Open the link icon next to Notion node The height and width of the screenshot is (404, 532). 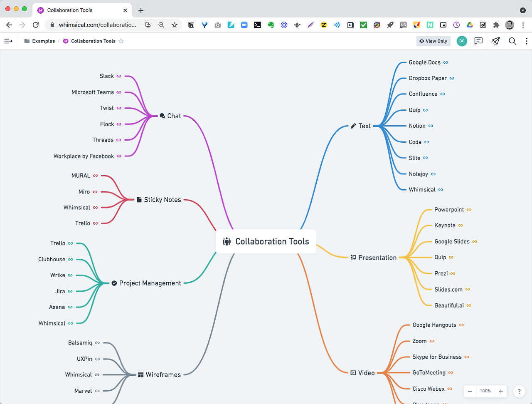[x=431, y=126]
